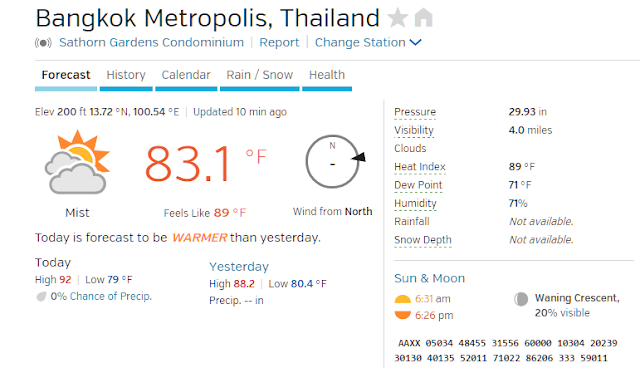Click the waning crescent moon icon
This screenshot has height=368, width=640.
tap(521, 299)
